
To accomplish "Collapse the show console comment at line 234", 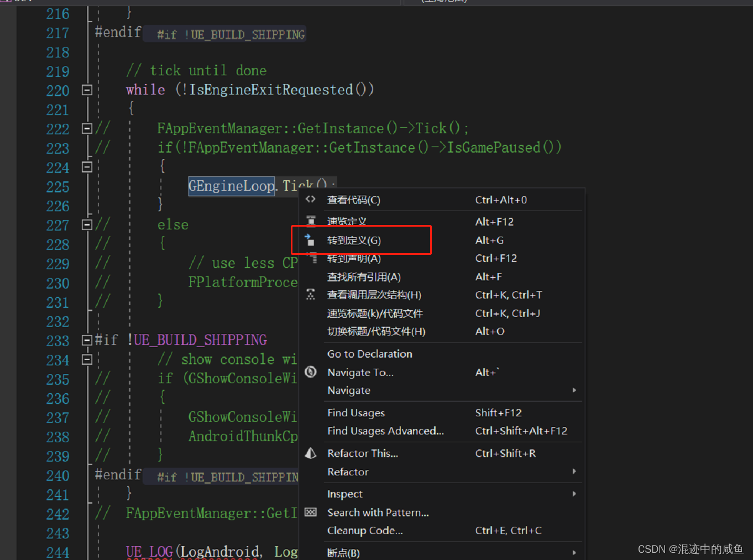I will tap(87, 359).
